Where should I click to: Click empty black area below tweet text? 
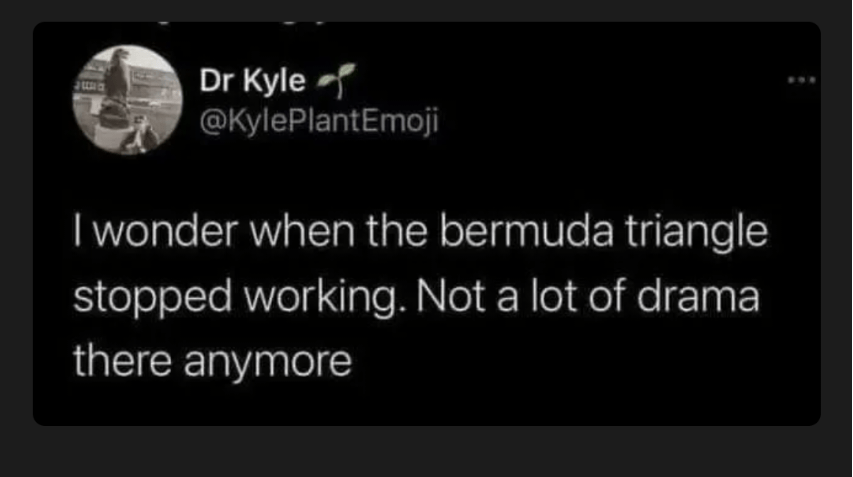500,395
